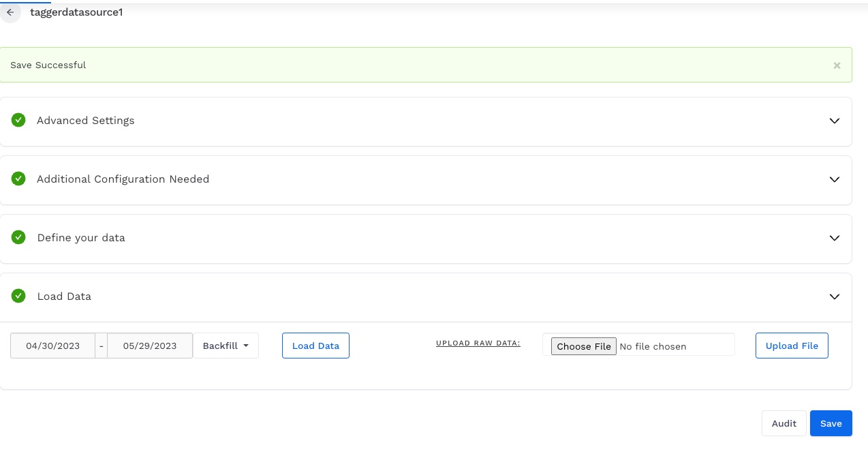Expand the Advanced Settings chevron
The image size is (868, 458).
834,121
